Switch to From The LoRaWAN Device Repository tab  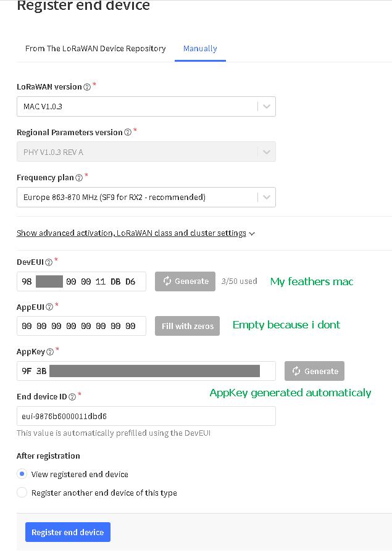click(96, 48)
